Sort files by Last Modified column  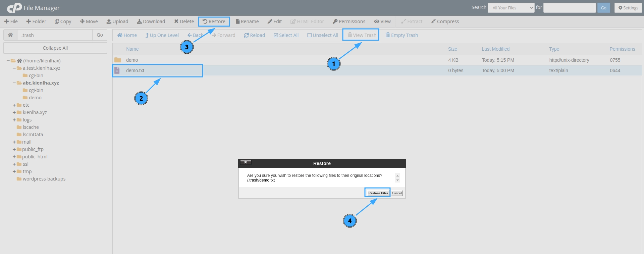click(495, 49)
